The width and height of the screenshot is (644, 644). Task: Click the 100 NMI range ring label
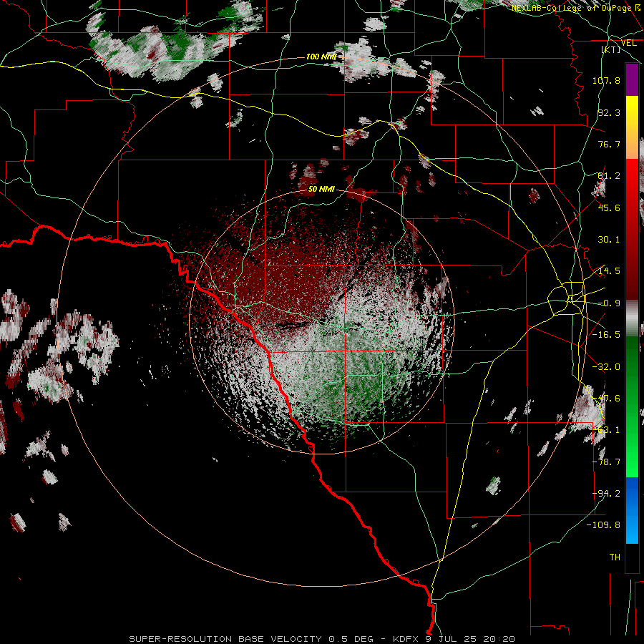pos(321,57)
